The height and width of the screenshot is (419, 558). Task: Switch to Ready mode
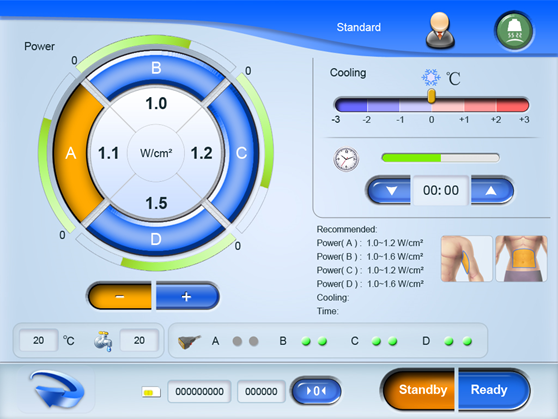493,390
